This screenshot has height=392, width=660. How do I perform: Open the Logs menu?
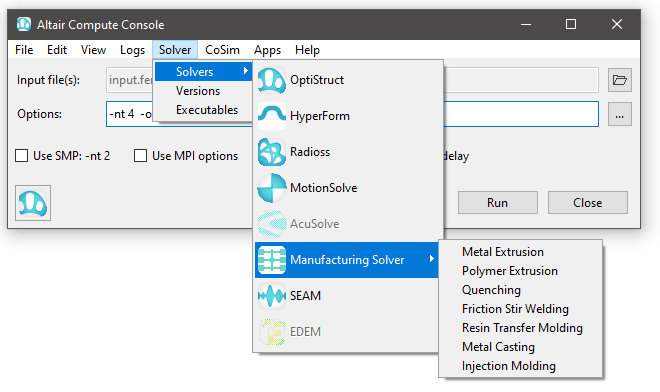pyautogui.click(x=132, y=50)
